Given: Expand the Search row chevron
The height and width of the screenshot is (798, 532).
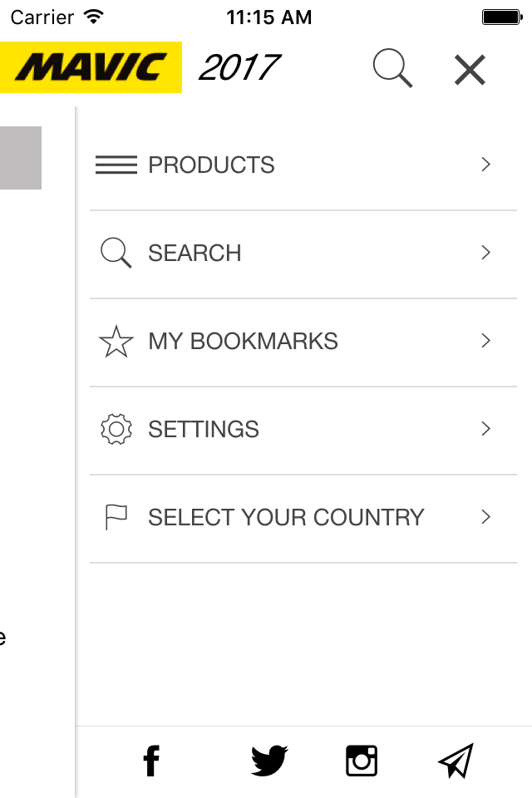Looking at the screenshot, I should tap(485, 253).
